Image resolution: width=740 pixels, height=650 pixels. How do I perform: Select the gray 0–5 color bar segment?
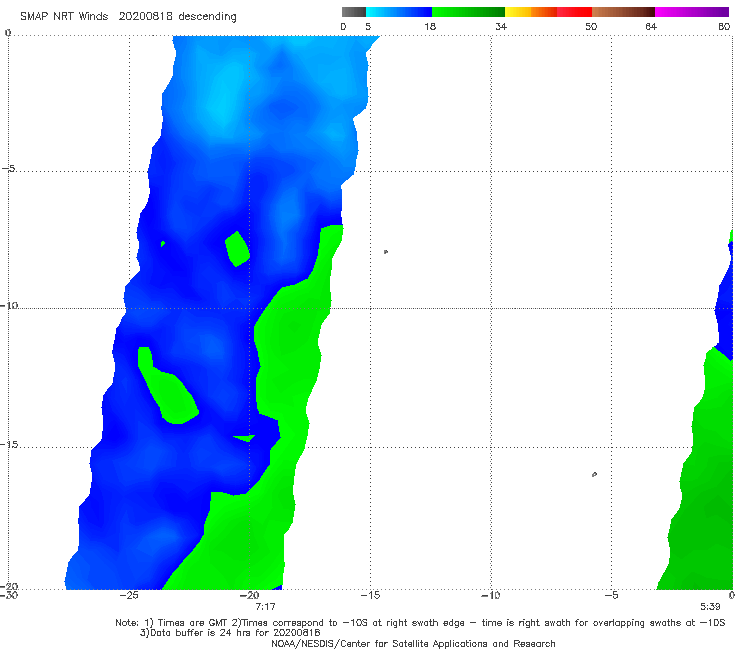[354, 12]
